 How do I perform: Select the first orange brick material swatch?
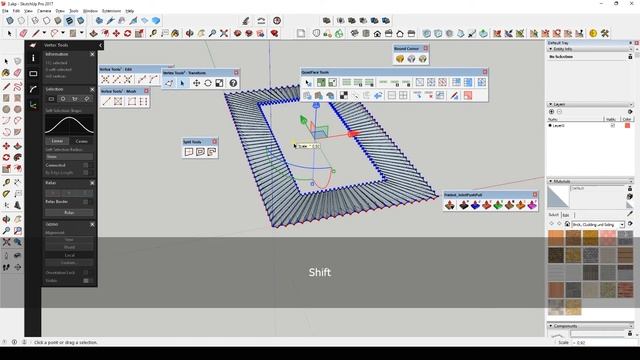click(x=556, y=238)
